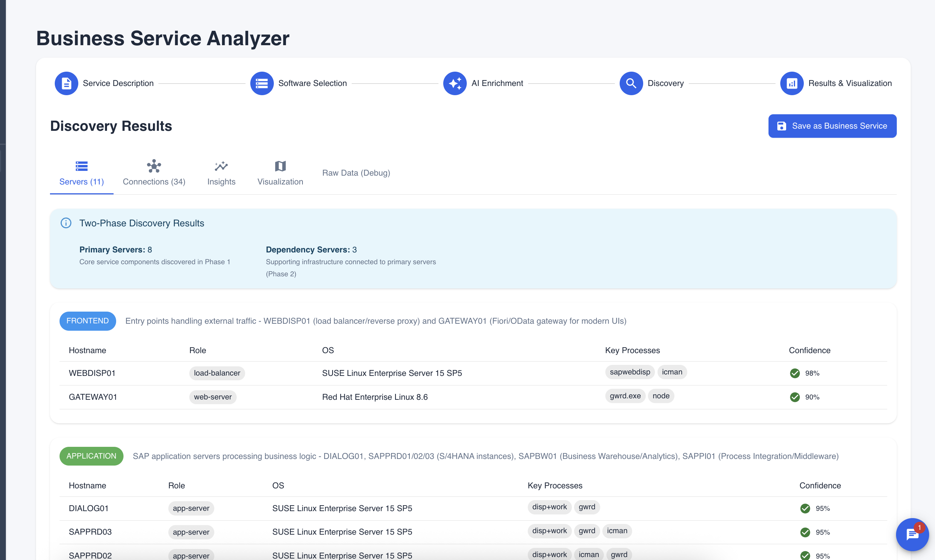The image size is (935, 560).
Task: Click the Software Selection step icon
Action: 261,83
